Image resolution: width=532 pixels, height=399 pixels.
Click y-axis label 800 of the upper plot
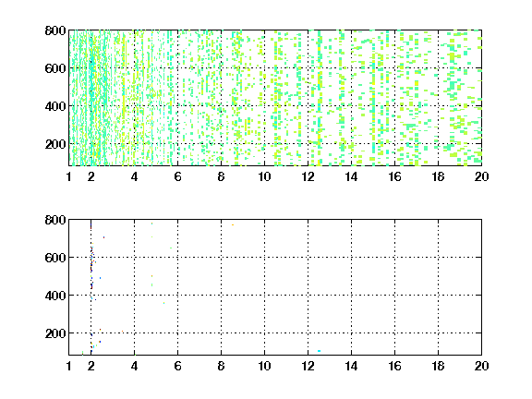click(55, 30)
